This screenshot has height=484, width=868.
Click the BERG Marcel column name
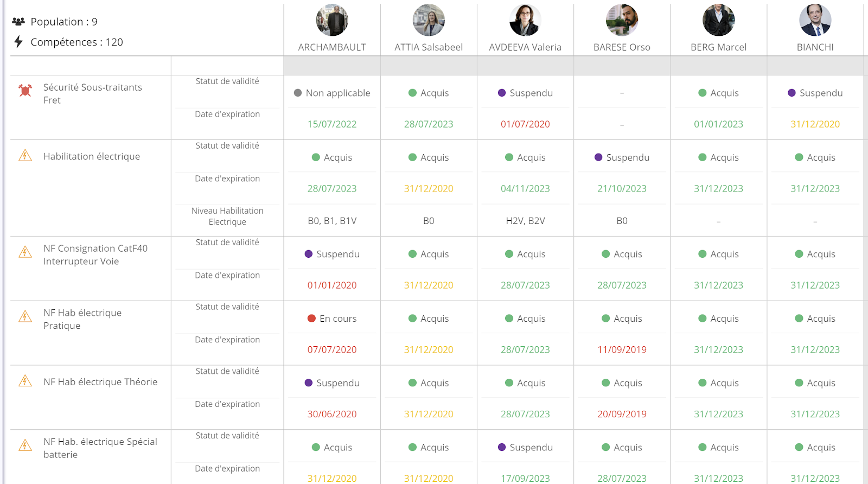718,47
